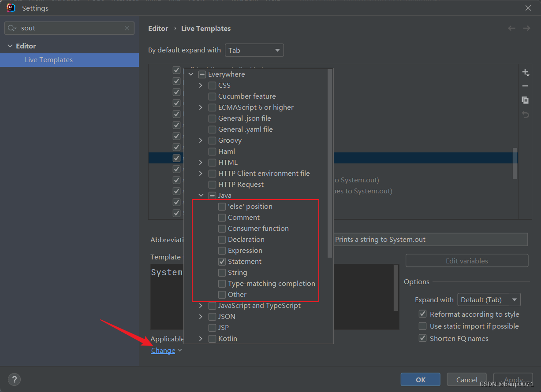Click the templates list scrollbar
This screenshot has height=392, width=541.
pyautogui.click(x=515, y=163)
